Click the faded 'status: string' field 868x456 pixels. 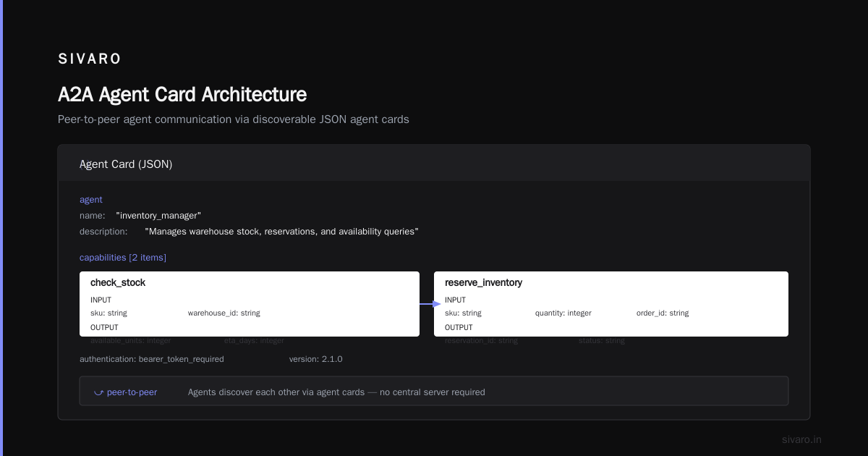(602, 340)
